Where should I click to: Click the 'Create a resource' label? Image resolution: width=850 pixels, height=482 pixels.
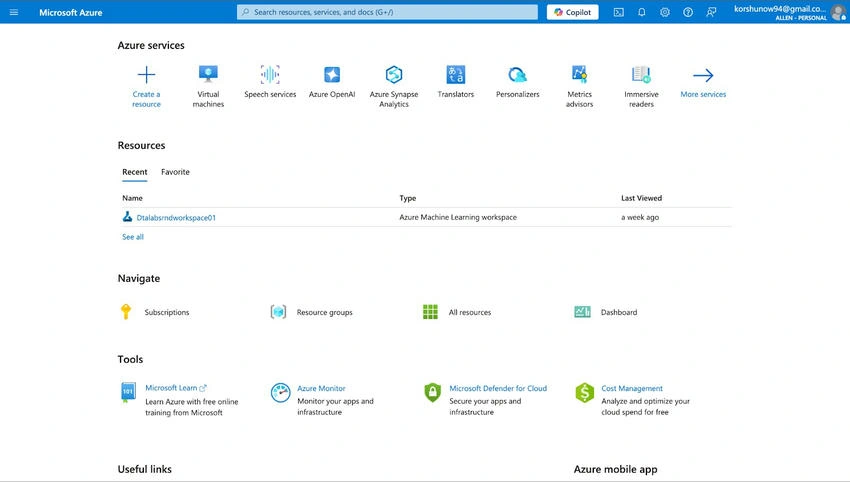[x=146, y=99]
